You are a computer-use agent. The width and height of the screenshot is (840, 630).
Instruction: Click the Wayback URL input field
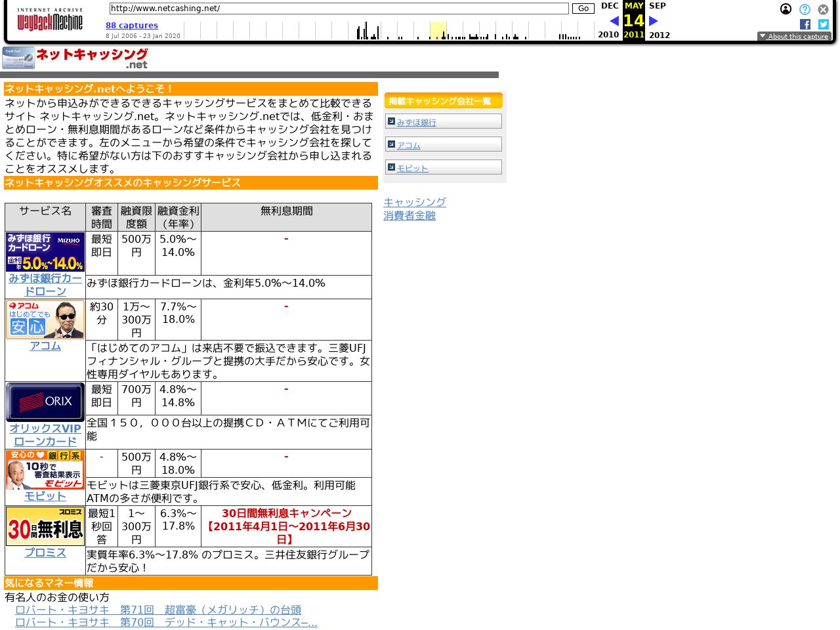pyautogui.click(x=338, y=9)
